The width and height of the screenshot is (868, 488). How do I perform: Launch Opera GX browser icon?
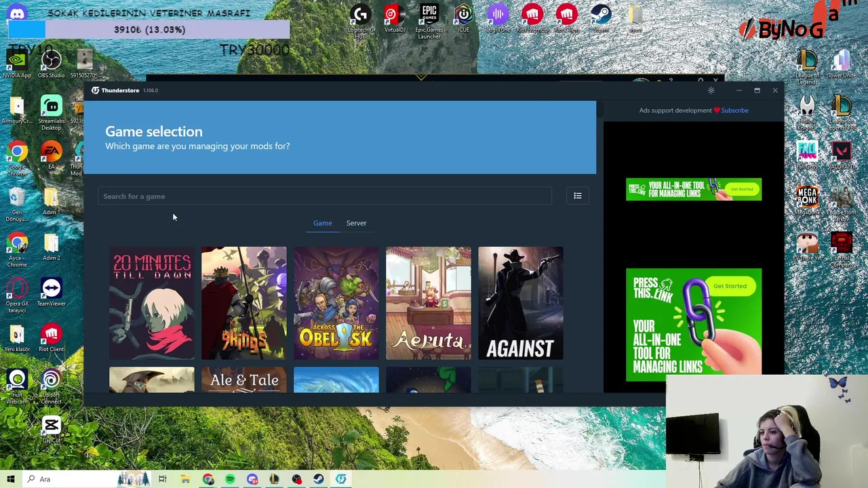pyautogui.click(x=17, y=295)
